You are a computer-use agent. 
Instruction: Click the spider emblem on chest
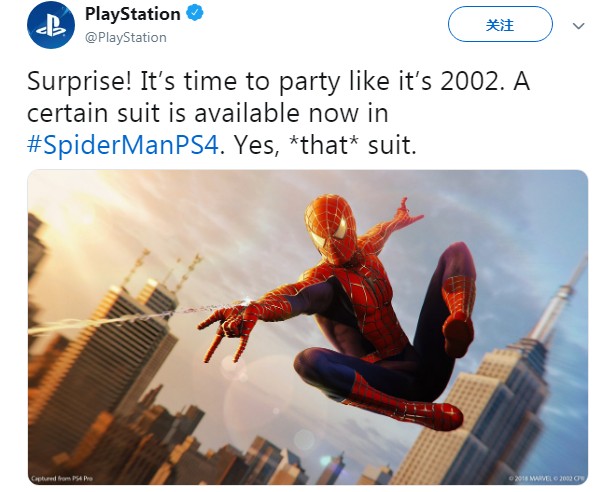click(x=371, y=282)
